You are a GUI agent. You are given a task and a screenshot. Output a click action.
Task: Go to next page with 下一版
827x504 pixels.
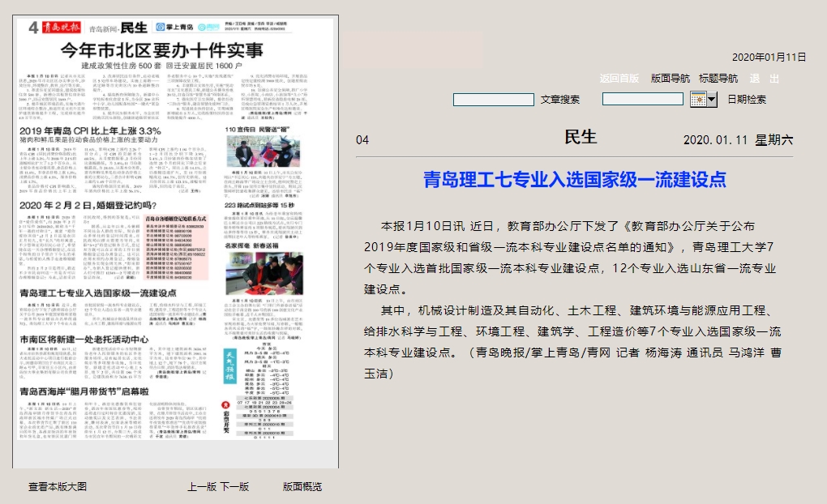pos(234,487)
